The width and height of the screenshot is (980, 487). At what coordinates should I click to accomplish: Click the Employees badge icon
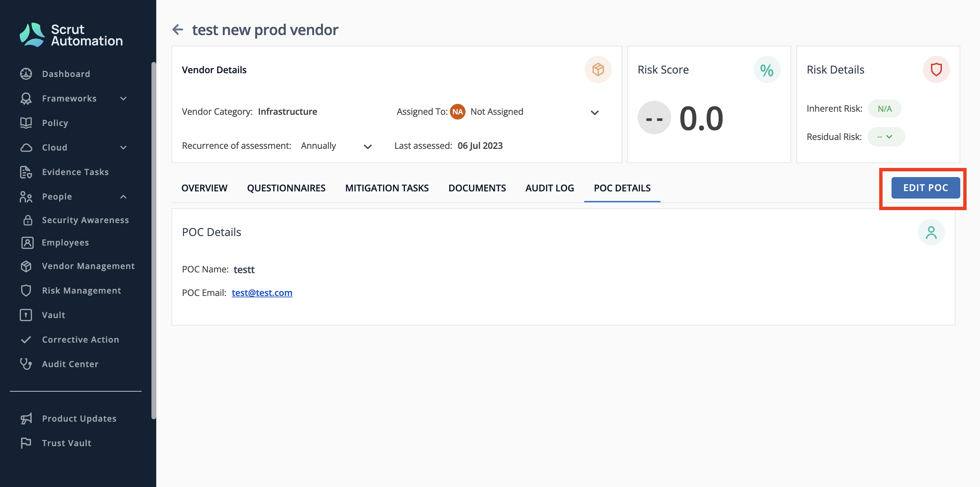click(x=27, y=242)
